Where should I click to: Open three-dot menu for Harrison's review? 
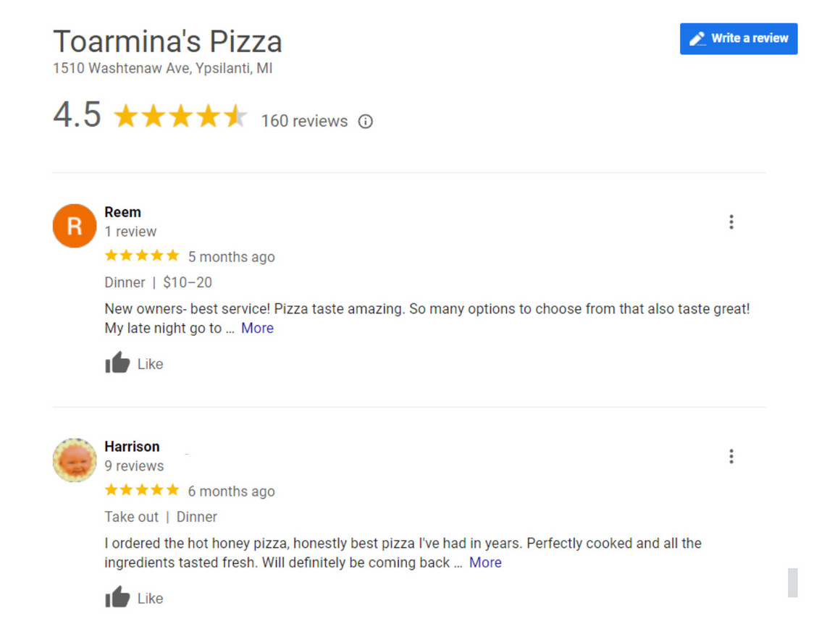click(x=731, y=456)
